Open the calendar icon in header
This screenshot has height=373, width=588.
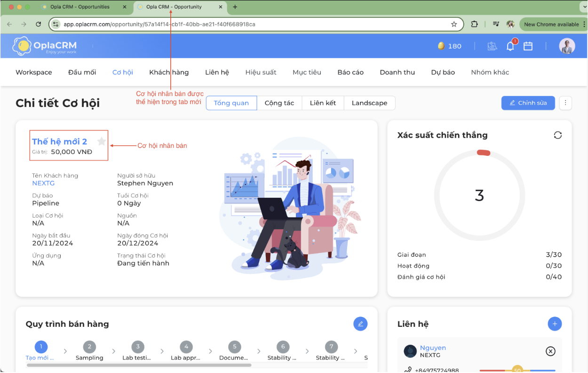528,46
